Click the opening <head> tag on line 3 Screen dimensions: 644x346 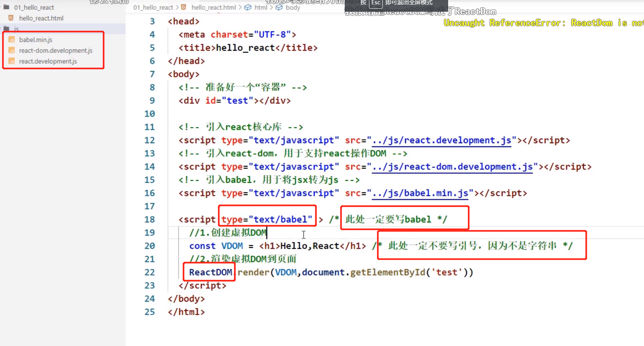click(x=184, y=22)
